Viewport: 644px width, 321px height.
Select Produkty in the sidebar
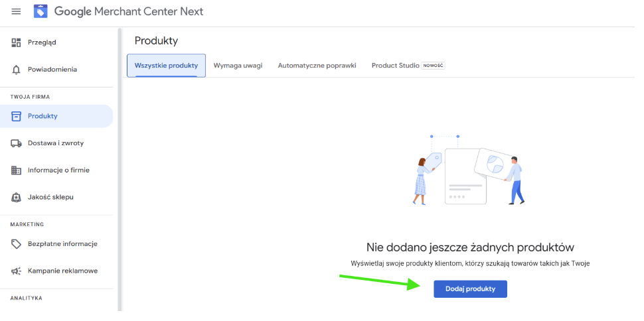coord(56,116)
